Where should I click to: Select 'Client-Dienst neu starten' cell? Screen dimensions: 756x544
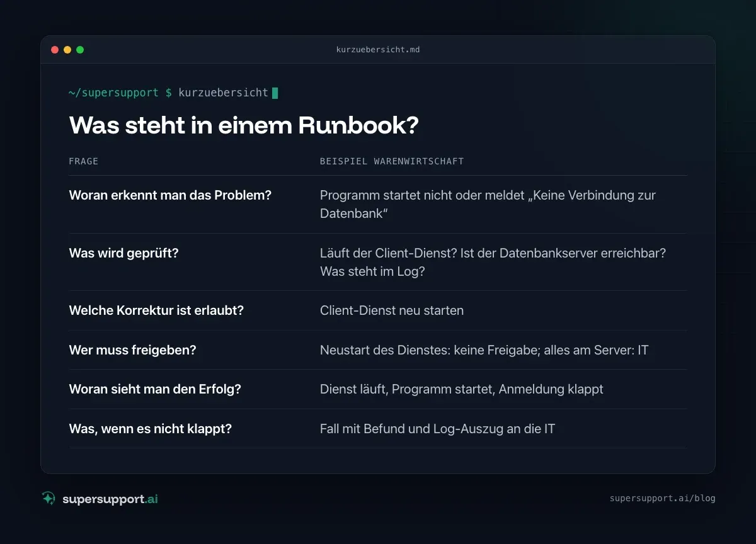(392, 310)
